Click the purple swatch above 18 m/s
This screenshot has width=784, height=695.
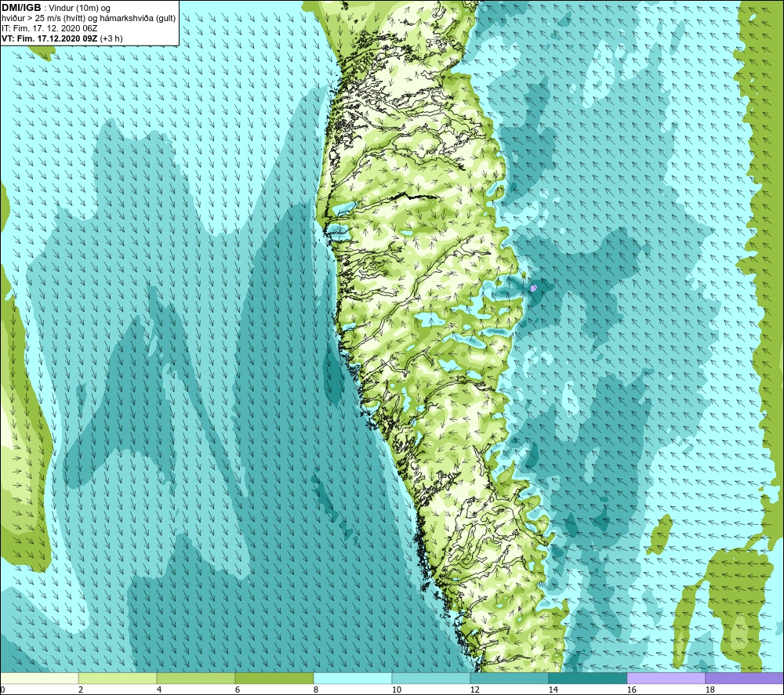tap(745, 678)
